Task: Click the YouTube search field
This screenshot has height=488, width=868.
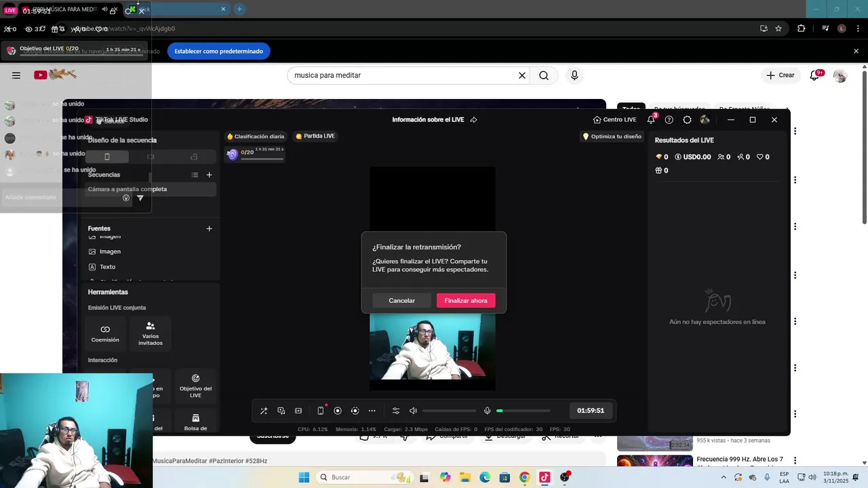Action: coord(403,75)
